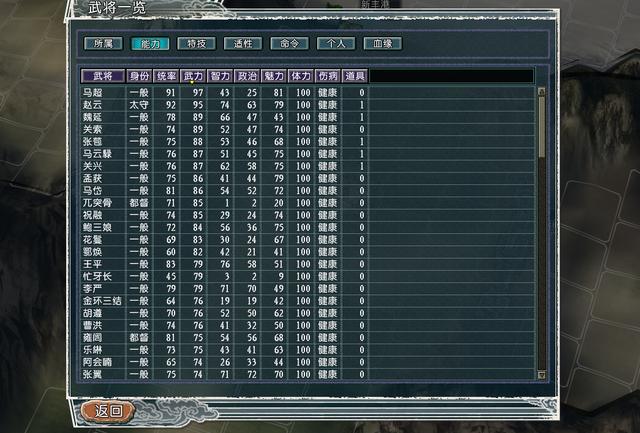The image size is (640, 433).
Task: Click 都督 rank in 兀突骨's row
Action: click(x=139, y=203)
